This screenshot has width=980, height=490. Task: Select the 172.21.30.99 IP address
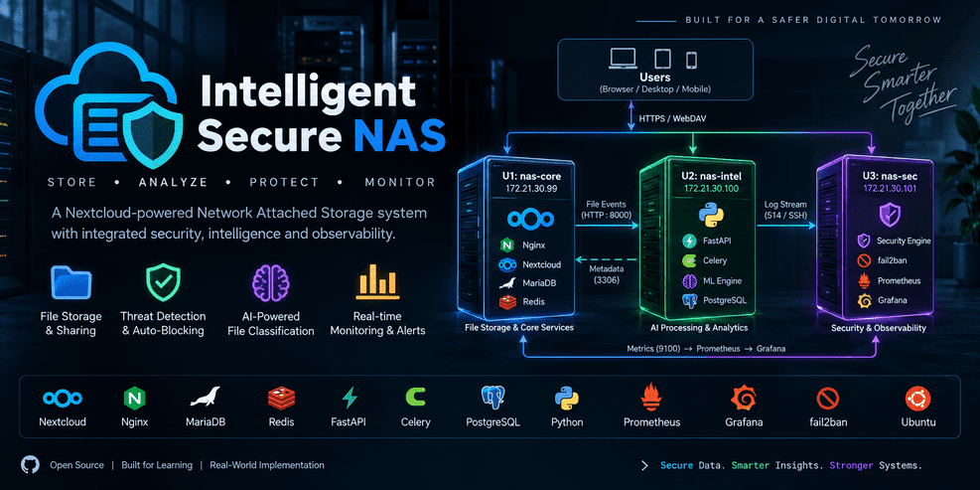[x=530, y=189]
